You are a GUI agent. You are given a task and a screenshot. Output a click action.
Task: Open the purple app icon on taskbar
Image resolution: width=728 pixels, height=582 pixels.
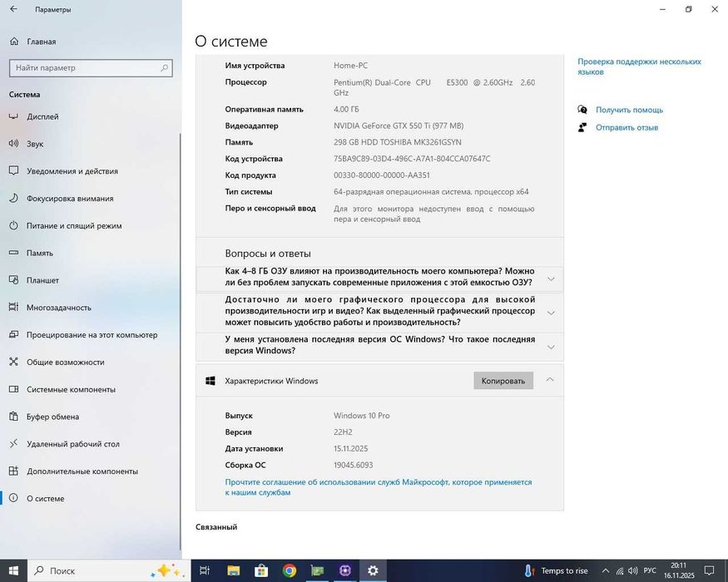(345, 570)
